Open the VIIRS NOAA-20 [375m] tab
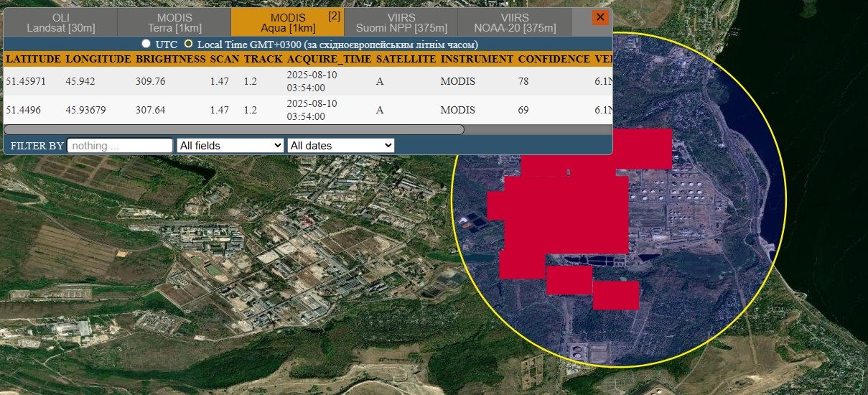This screenshot has width=868, height=395. pos(514,22)
